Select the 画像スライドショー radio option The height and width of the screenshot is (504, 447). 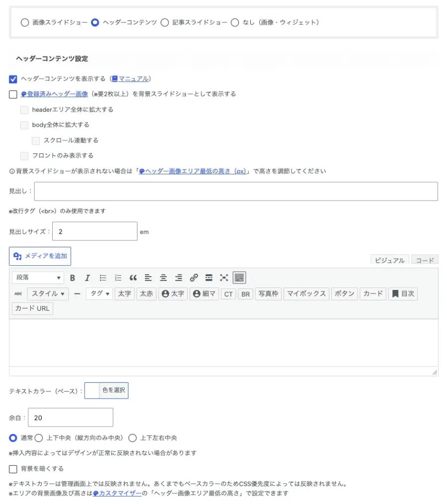[25, 22]
